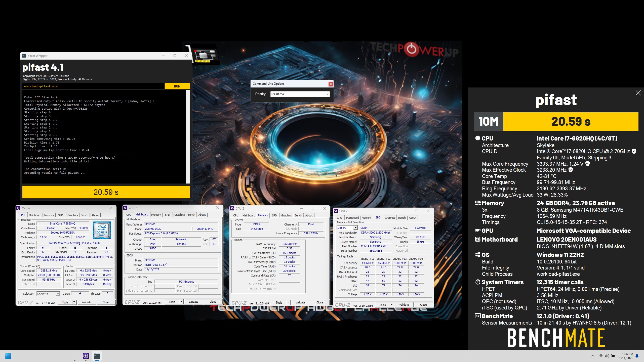The image size is (644, 362).
Task: Click the CPU-Z title icon in Memory window
Action: [x=232, y=208]
